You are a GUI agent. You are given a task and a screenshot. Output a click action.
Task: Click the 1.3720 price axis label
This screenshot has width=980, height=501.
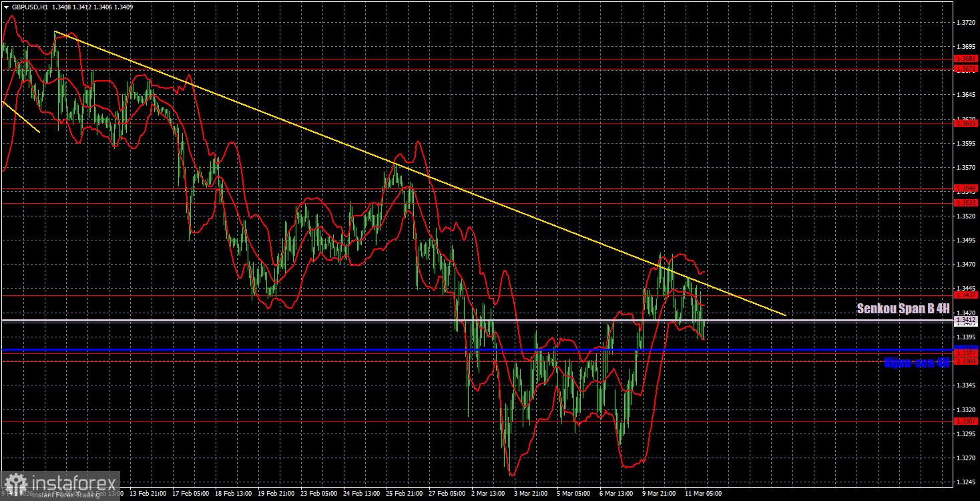[x=966, y=22]
